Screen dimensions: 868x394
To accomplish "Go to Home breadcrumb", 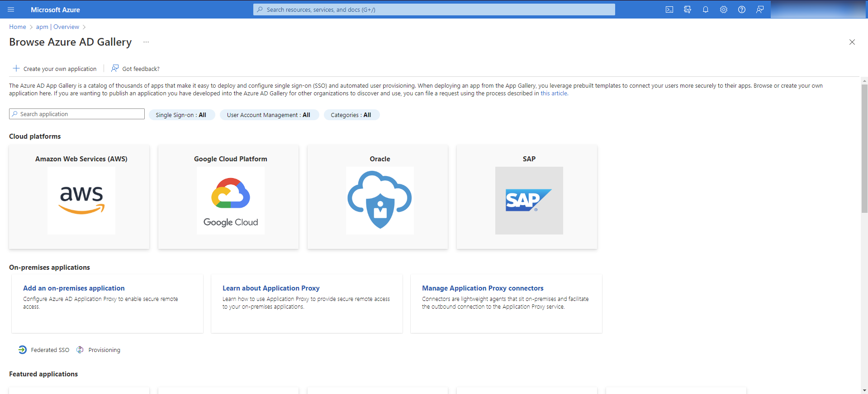I will pyautogui.click(x=18, y=27).
